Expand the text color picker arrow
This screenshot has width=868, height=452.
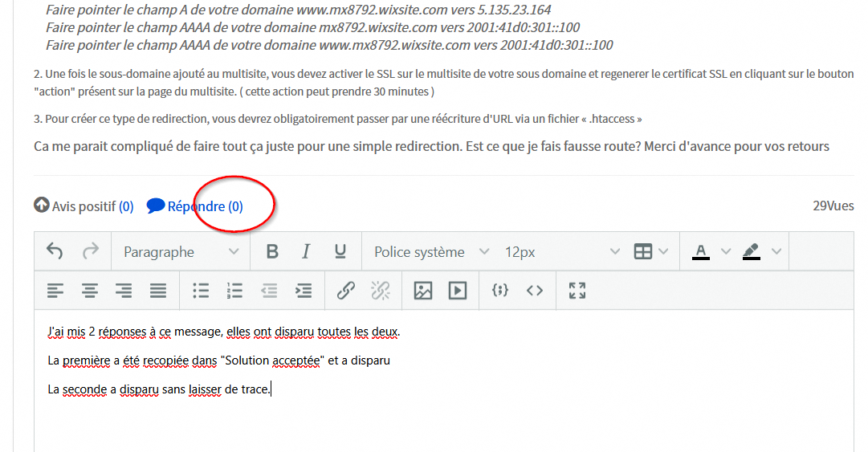pos(726,251)
